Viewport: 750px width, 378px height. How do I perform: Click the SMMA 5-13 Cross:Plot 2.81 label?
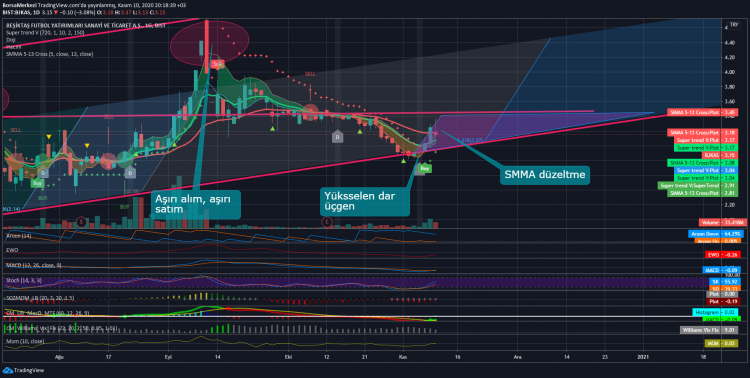click(702, 193)
